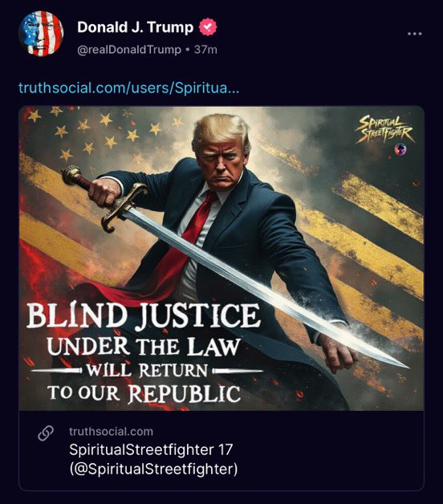Click the TO OUR REPUBLIC text in image

pos(144,392)
